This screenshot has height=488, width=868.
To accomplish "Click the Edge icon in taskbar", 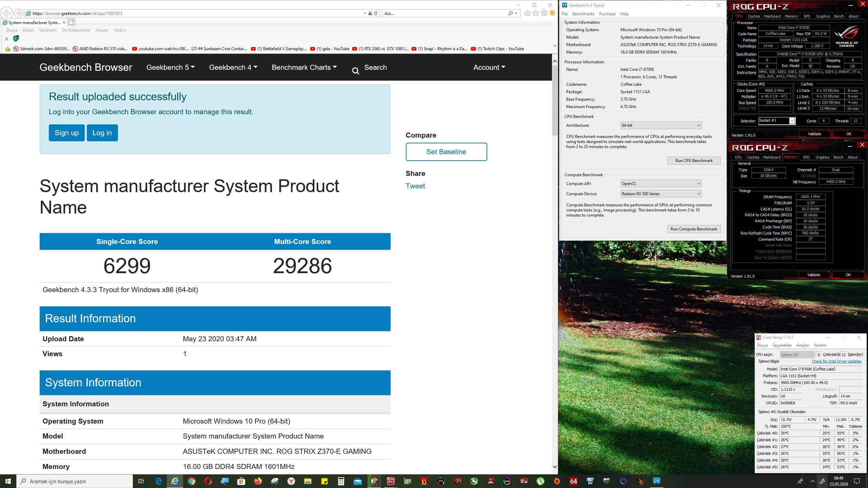I will 158,481.
